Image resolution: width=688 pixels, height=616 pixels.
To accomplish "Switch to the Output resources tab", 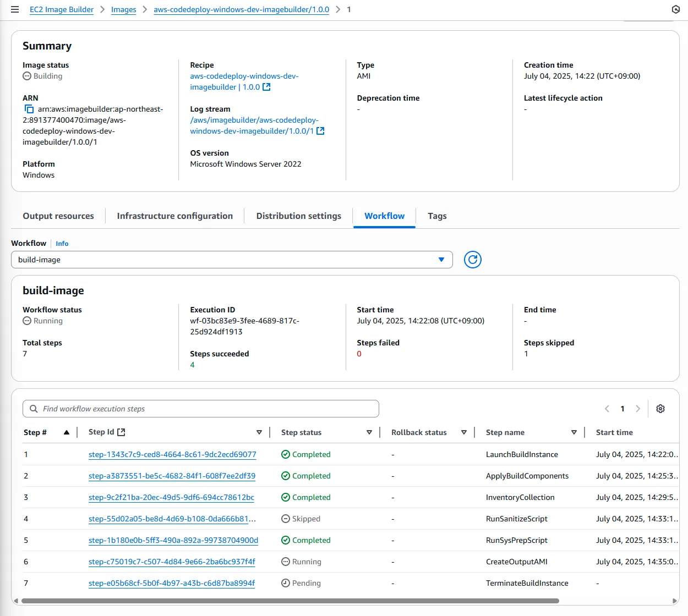I will point(58,216).
